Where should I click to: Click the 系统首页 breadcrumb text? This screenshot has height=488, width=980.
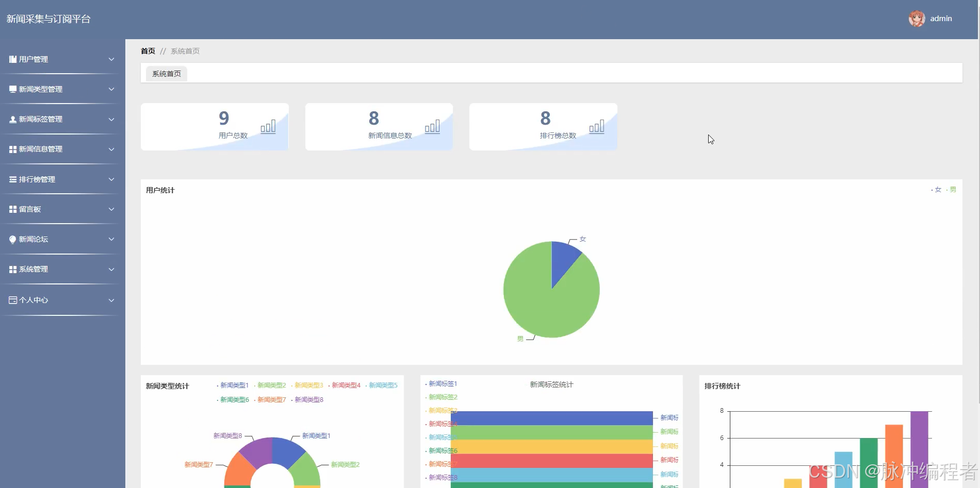[185, 51]
